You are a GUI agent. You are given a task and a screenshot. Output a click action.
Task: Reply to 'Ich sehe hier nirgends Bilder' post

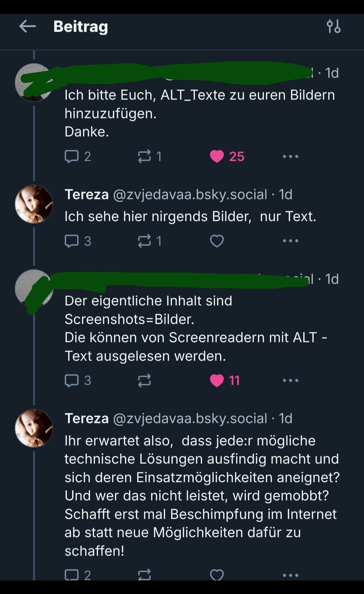tap(71, 241)
